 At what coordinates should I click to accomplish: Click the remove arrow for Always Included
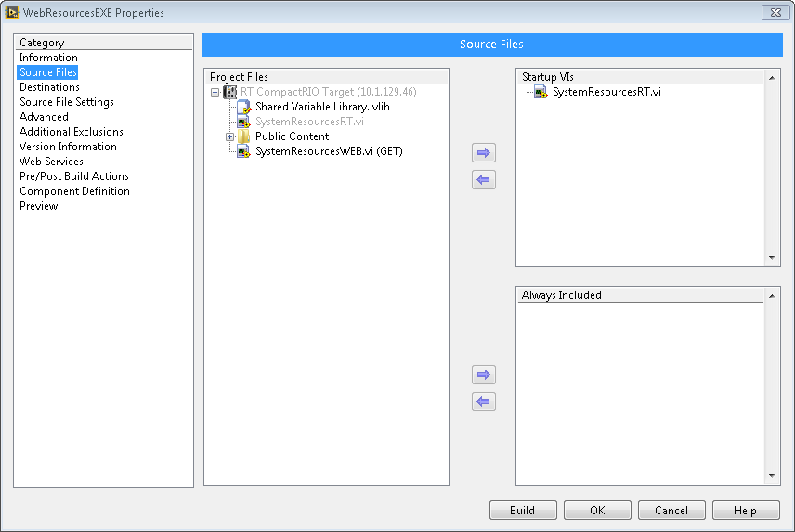484,402
